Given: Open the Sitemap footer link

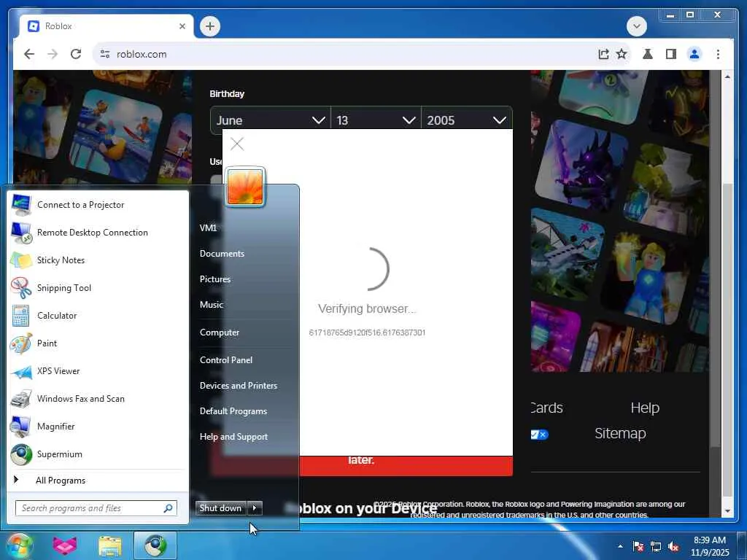Looking at the screenshot, I should coord(620,433).
